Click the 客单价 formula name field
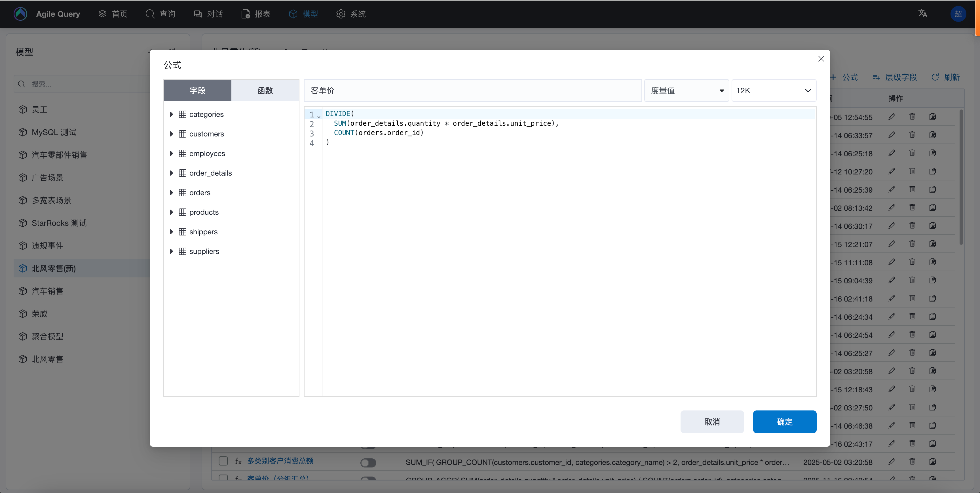 pyautogui.click(x=472, y=90)
